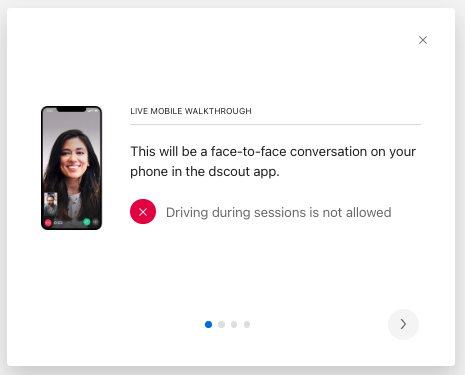This screenshot has height=375, width=465.
Task: Click the phone notch at top
Action: 71,109
